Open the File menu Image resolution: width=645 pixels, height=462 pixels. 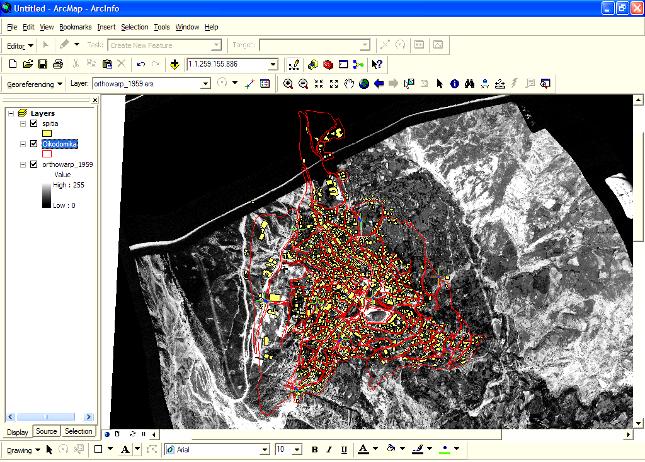tap(12, 27)
